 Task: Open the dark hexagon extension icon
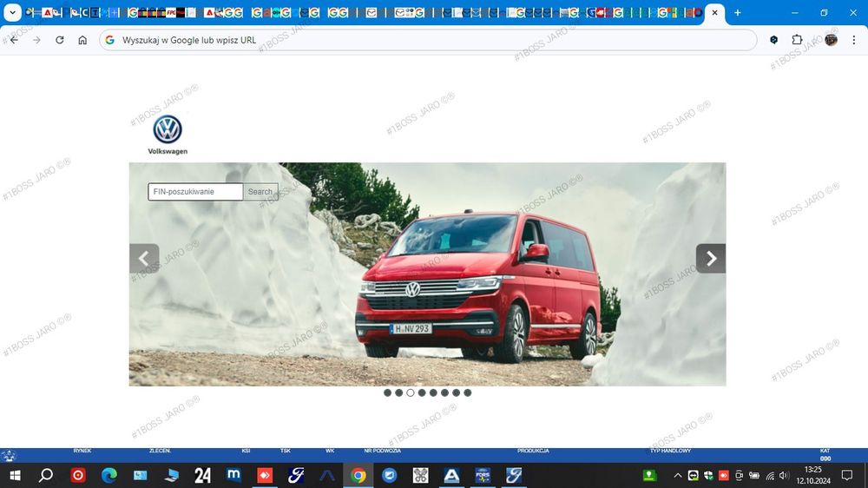tap(774, 40)
